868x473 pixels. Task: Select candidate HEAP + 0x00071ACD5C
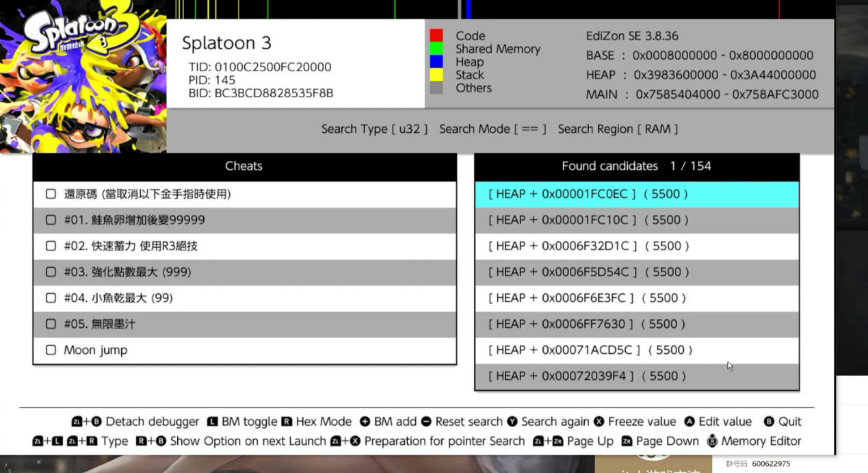coord(637,350)
